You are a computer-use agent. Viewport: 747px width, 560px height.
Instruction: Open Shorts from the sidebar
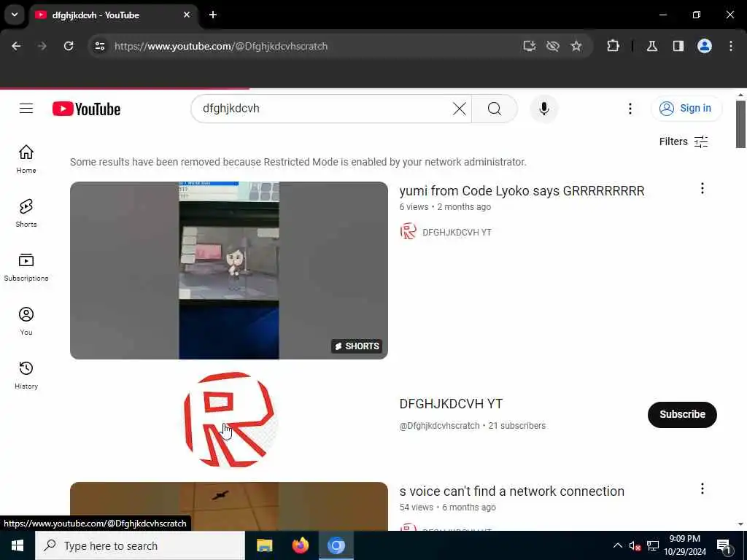click(x=26, y=214)
